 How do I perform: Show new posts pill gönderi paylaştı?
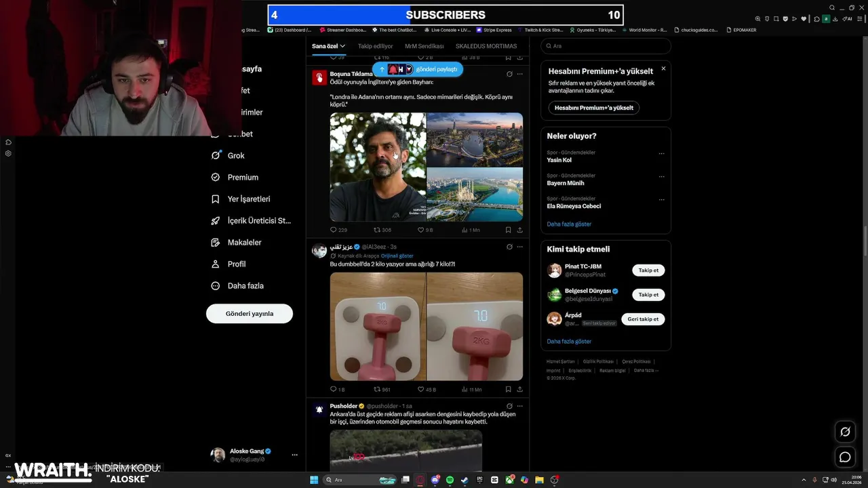418,69
